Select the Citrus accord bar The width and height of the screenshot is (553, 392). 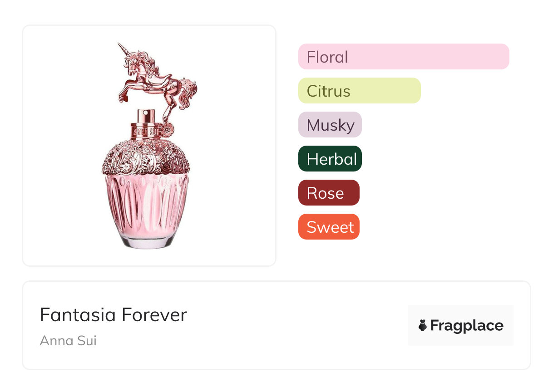click(359, 91)
